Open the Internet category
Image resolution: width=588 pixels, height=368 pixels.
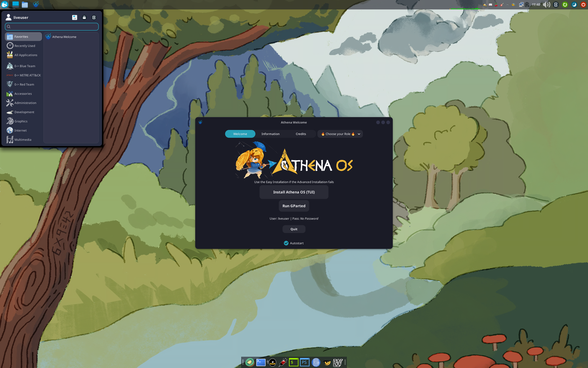coord(23,130)
